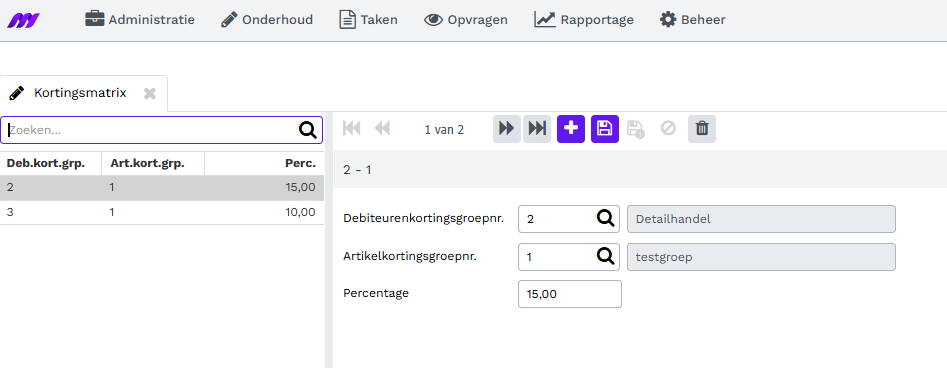This screenshot has height=368, width=947.
Task: Open the Rapportage menu
Action: pos(584,19)
